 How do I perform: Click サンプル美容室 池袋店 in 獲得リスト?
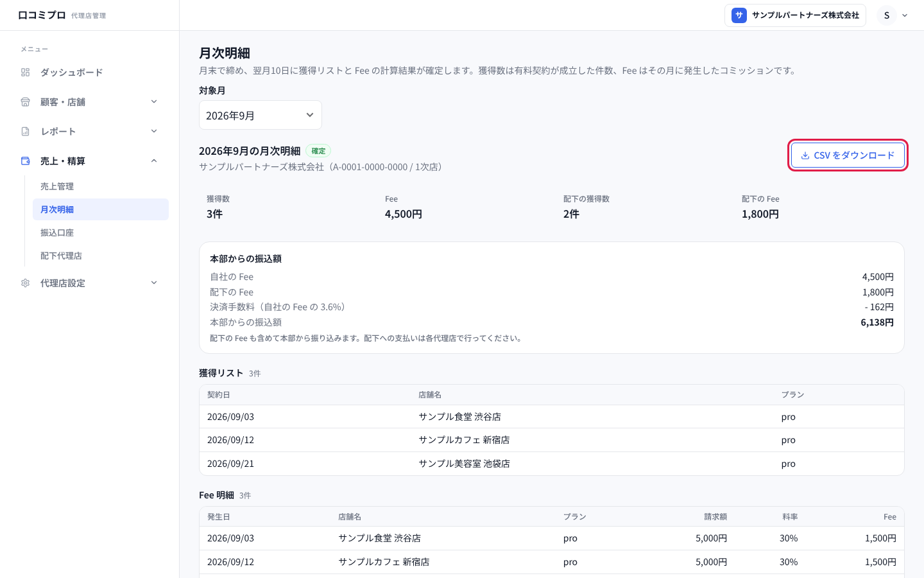click(465, 464)
